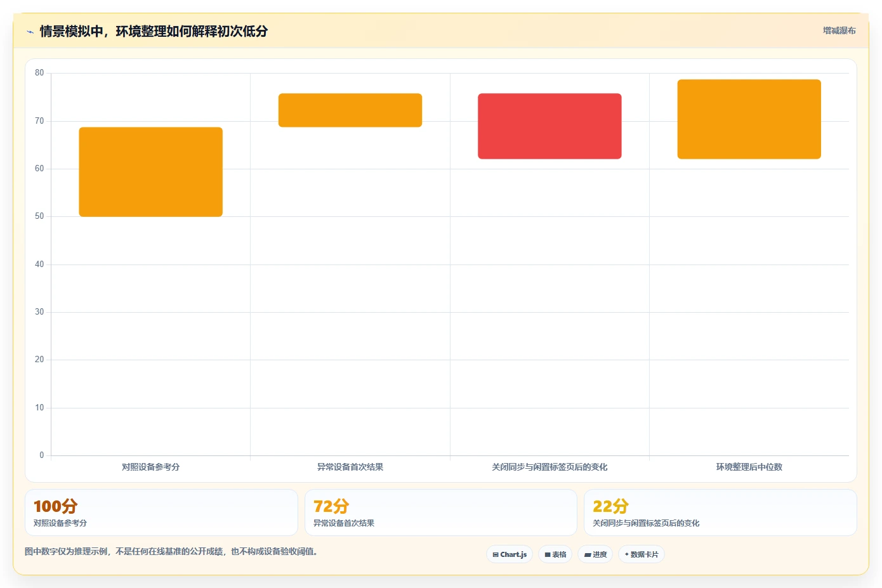Click the x-axis label 环境整理后中位数
The image size is (882, 588).
coord(749,467)
